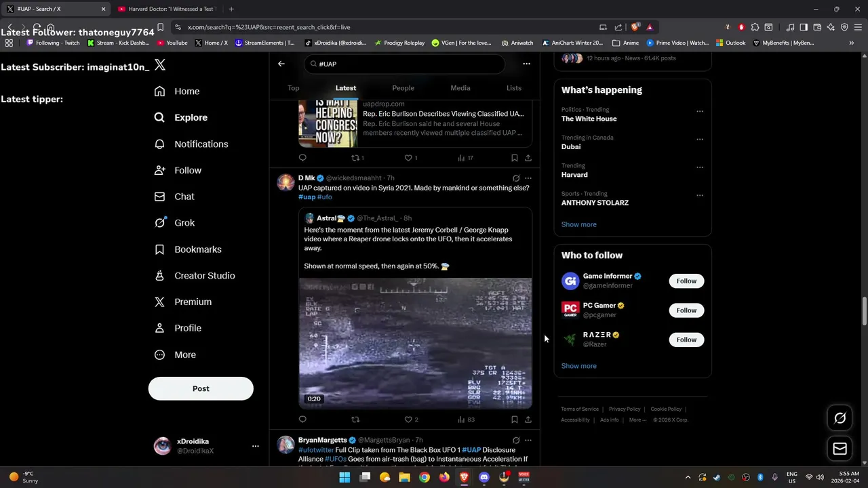Open options for the Dubai trend
This screenshot has height=488, width=868.
click(700, 139)
